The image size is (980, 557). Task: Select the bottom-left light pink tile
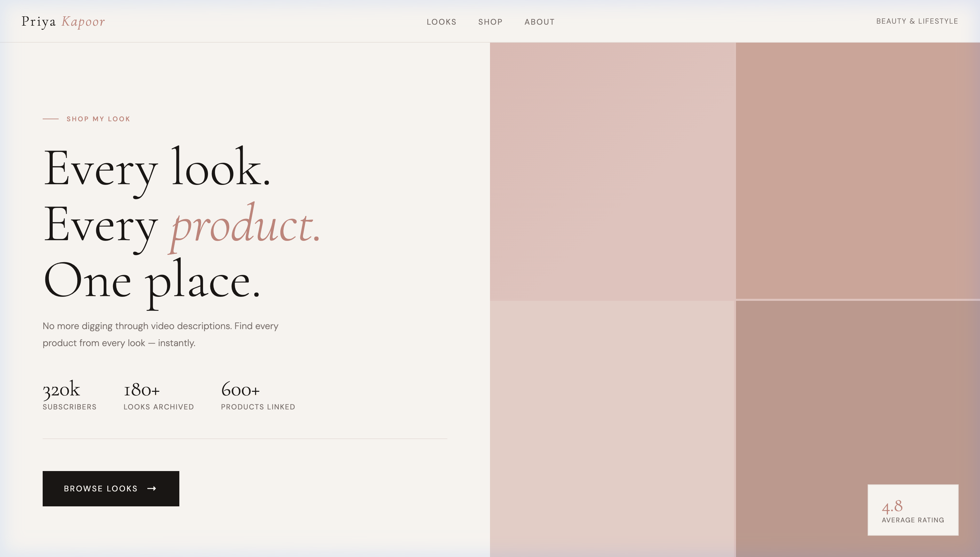click(x=612, y=428)
